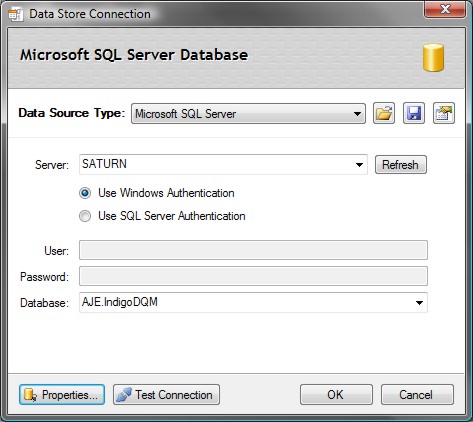Click the floppy disk save icon
473x422 pixels.
point(414,113)
